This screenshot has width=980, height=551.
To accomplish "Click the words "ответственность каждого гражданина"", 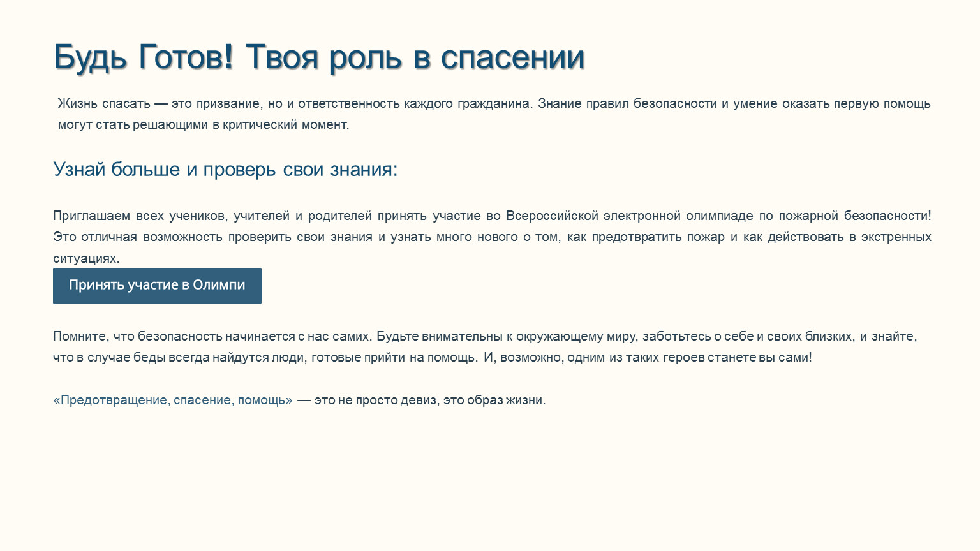I will [x=415, y=103].
